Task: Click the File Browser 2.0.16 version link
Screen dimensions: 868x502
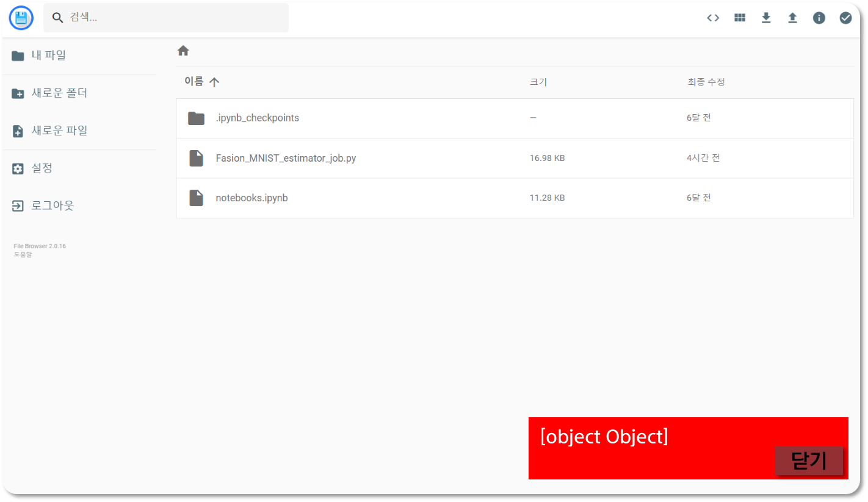Action: [x=40, y=246]
